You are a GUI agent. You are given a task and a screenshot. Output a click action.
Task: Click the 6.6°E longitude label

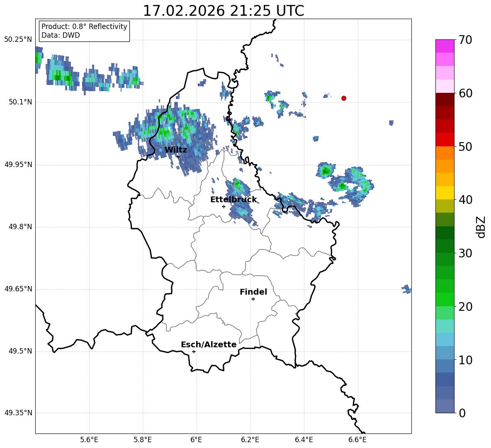357,440
